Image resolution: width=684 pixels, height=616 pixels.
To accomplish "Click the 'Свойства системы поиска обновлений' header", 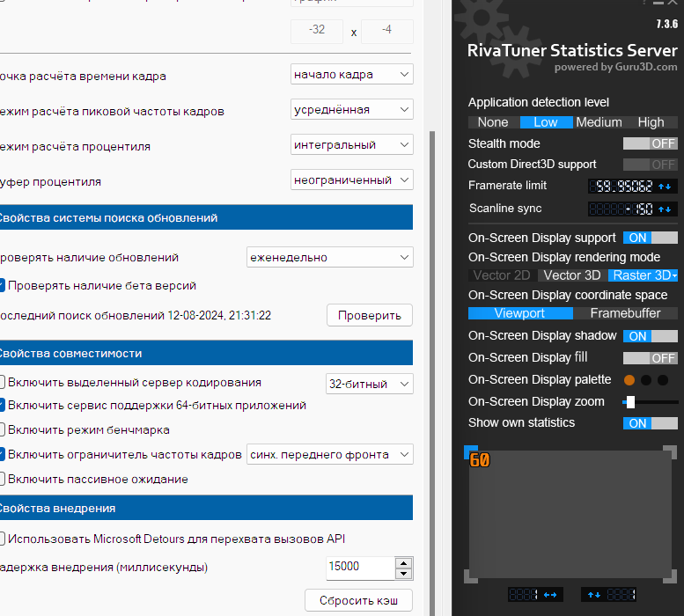I will click(206, 217).
